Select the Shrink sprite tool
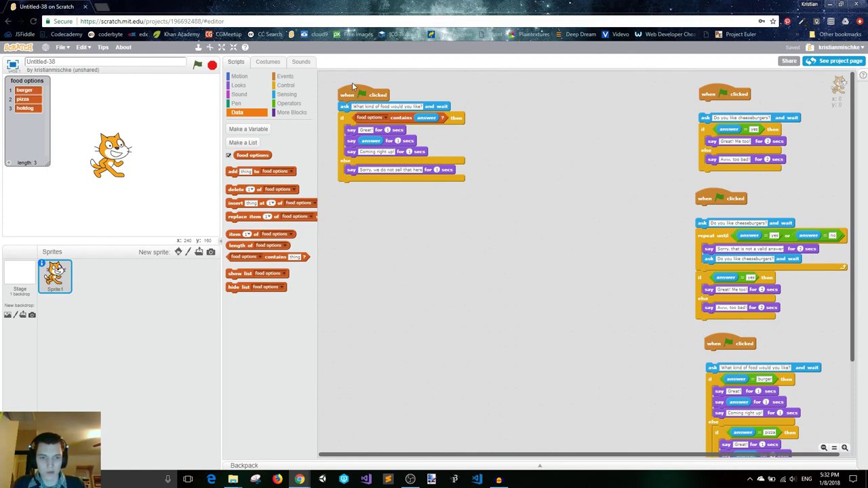This screenshot has width=868, height=488. [x=233, y=47]
